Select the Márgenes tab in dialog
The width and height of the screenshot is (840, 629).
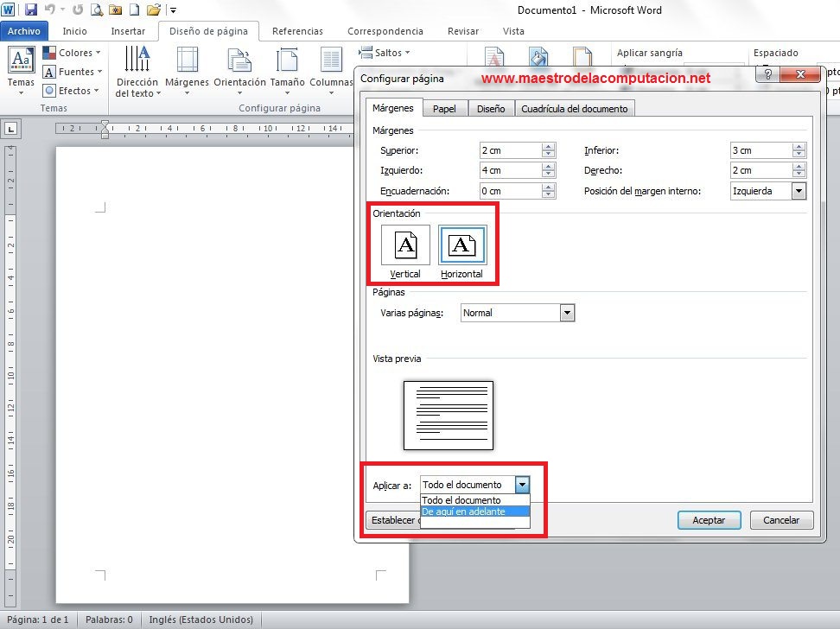[x=393, y=108]
